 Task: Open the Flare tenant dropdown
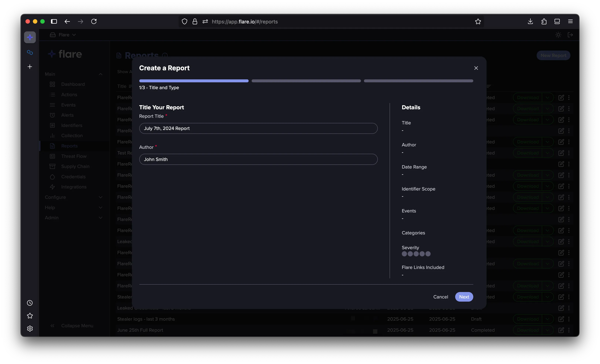point(63,35)
